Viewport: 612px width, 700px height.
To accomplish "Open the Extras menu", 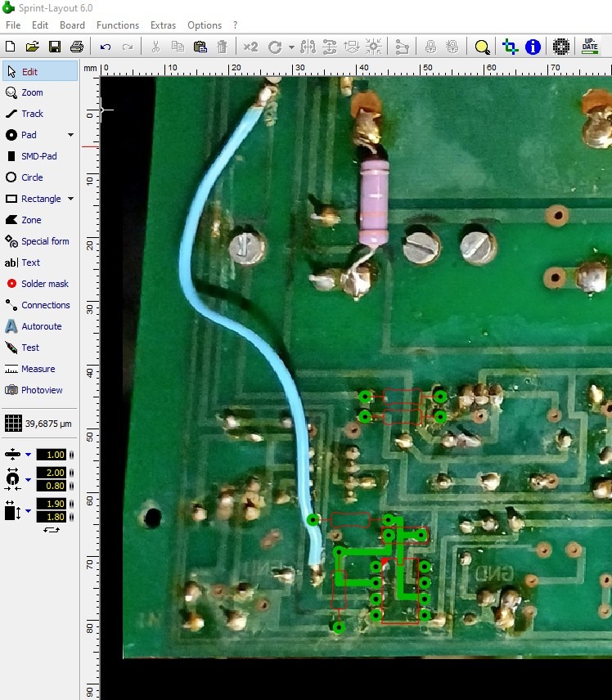I will [x=163, y=25].
